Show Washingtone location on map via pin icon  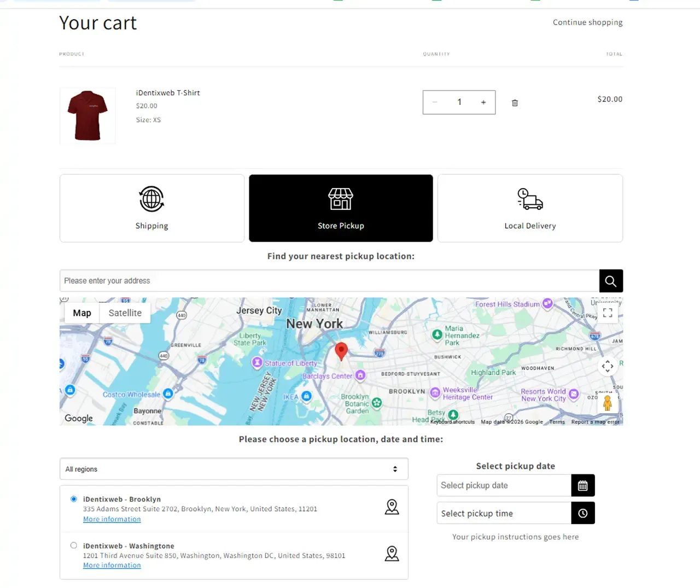click(392, 554)
